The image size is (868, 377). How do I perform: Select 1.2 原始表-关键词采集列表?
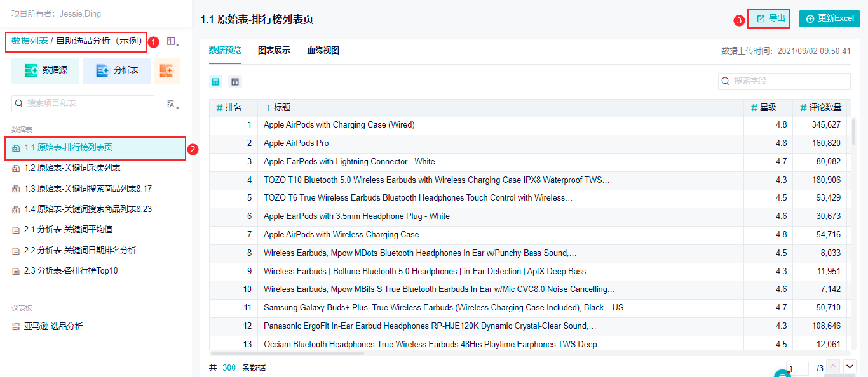(72, 168)
